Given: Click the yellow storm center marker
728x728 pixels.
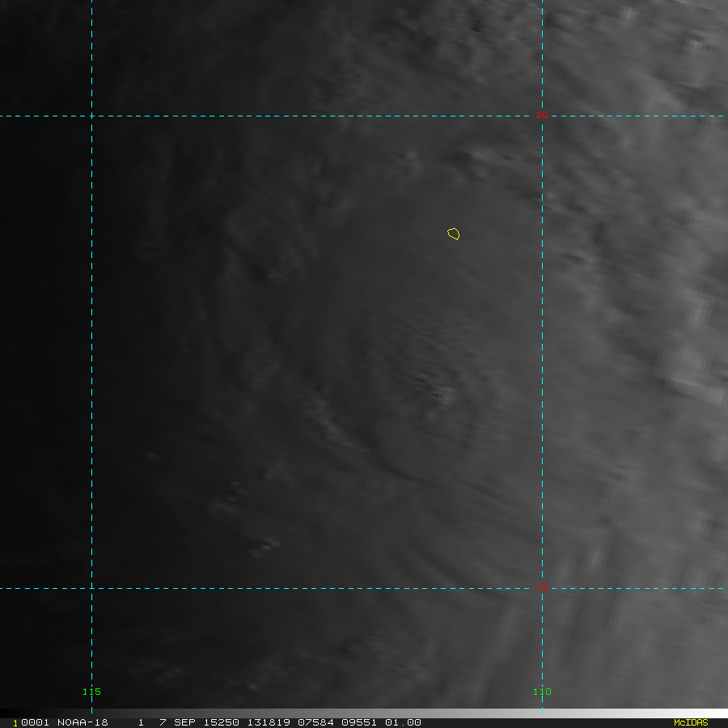Looking at the screenshot, I should tap(454, 234).
